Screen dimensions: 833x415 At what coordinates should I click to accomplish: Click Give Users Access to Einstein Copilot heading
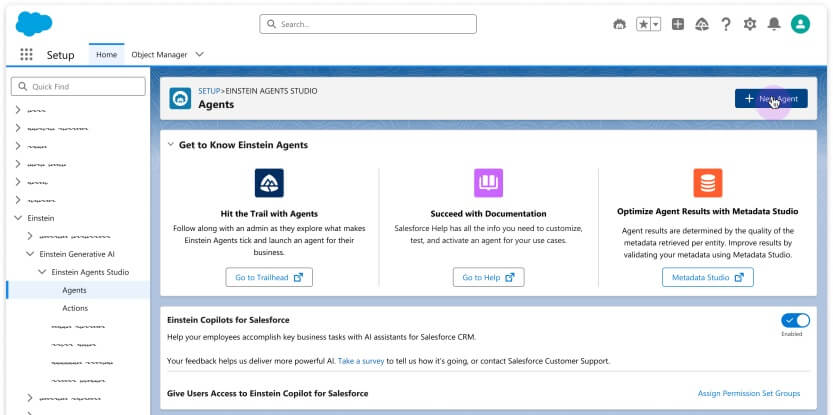[267, 393]
